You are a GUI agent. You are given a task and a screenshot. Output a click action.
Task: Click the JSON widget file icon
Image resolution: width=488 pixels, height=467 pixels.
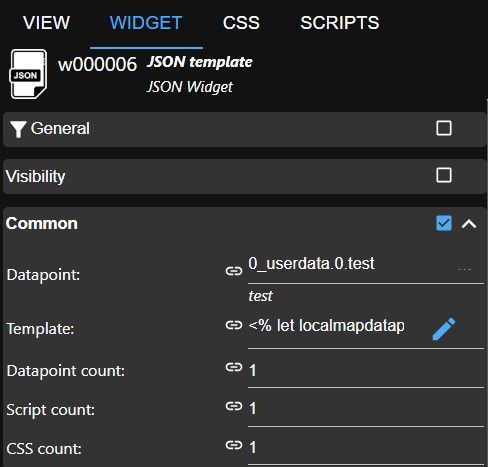28,74
